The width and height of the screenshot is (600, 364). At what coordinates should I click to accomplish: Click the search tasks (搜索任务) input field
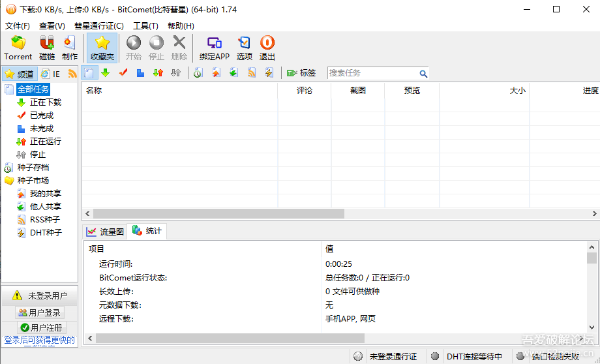pos(373,73)
